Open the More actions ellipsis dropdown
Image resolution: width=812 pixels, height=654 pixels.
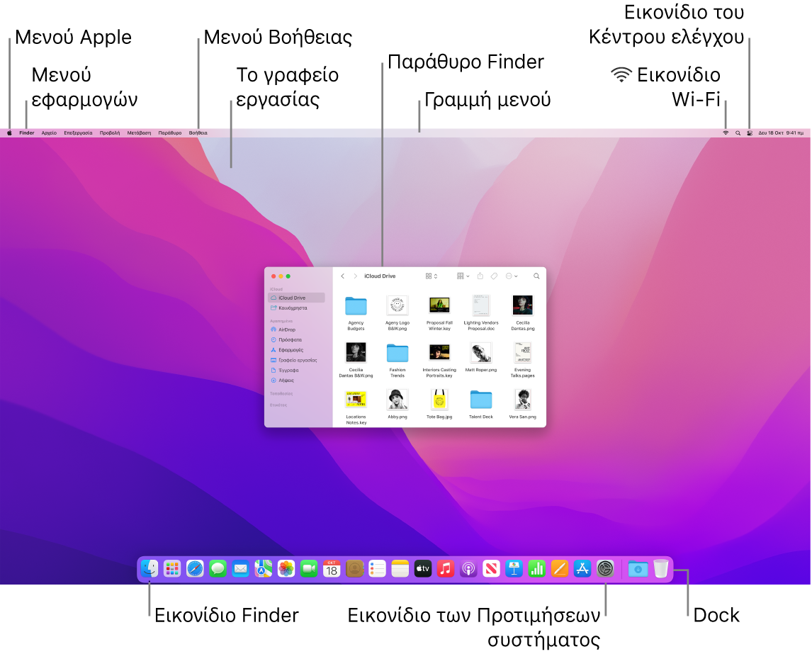point(509,276)
